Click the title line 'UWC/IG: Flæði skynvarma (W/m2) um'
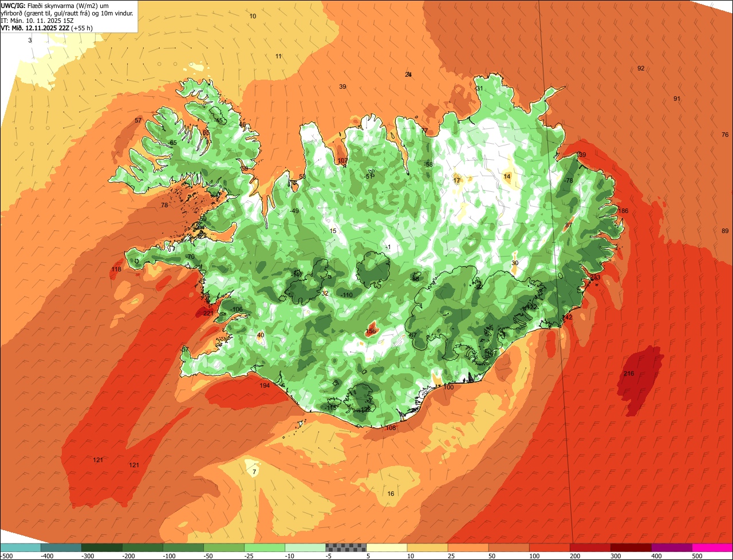The image size is (733, 560). (x=55, y=5)
